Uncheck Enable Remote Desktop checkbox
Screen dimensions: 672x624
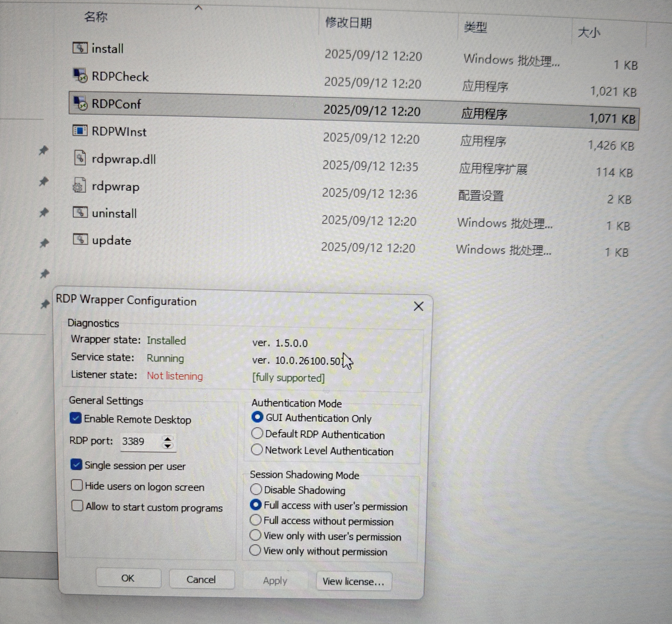(76, 418)
